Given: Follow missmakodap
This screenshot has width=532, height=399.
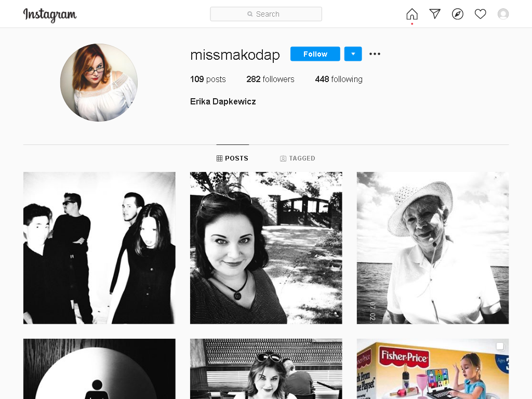Looking at the screenshot, I should pyautogui.click(x=315, y=54).
